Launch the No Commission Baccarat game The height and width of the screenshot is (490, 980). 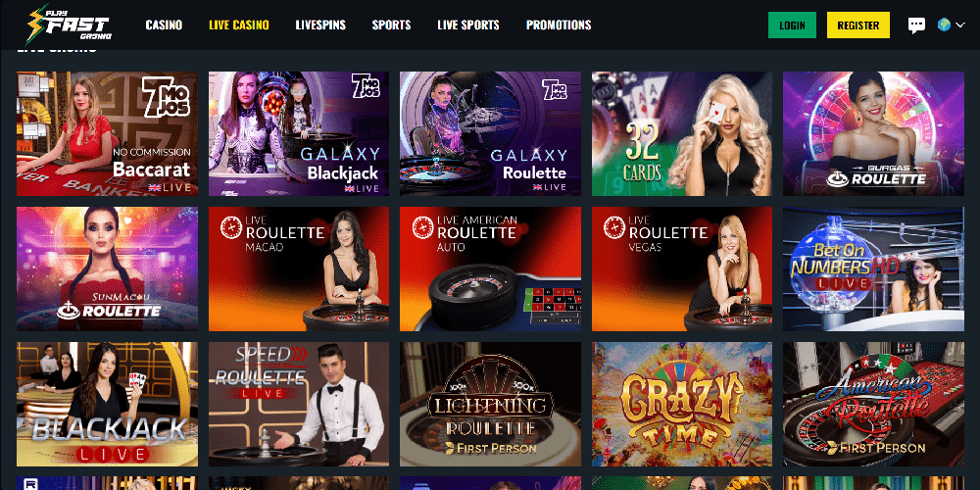108,133
